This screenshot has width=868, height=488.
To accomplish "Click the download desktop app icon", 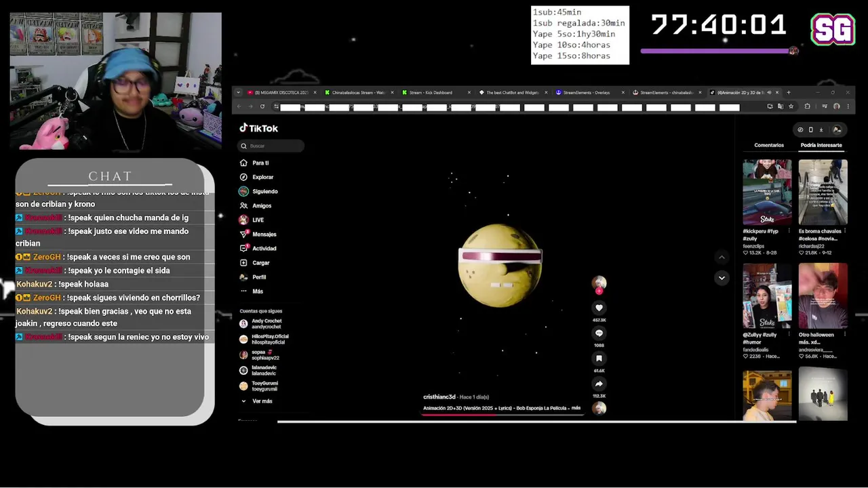I will point(821,129).
